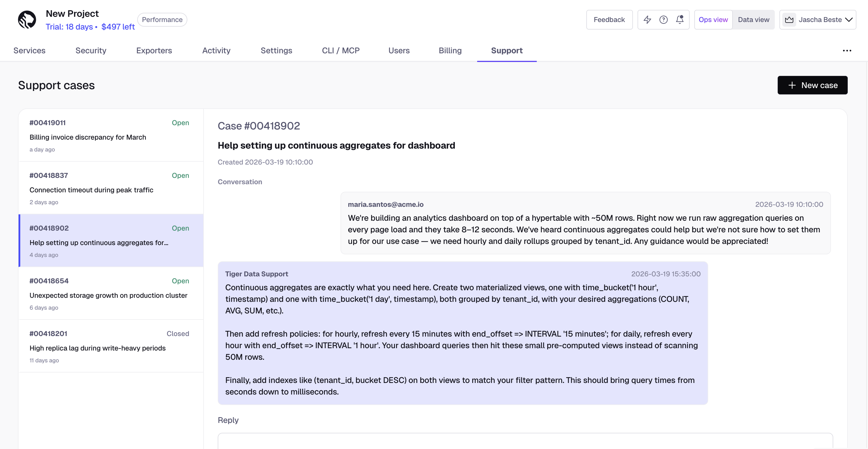The width and height of the screenshot is (868, 449).
Task: Open help using the question mark icon
Action: 664,19
